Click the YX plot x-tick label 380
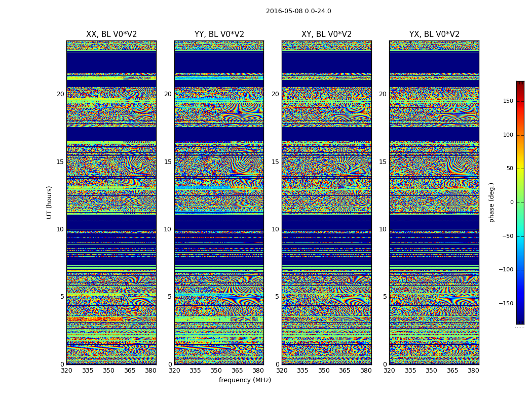532x405 pixels. 473,371
